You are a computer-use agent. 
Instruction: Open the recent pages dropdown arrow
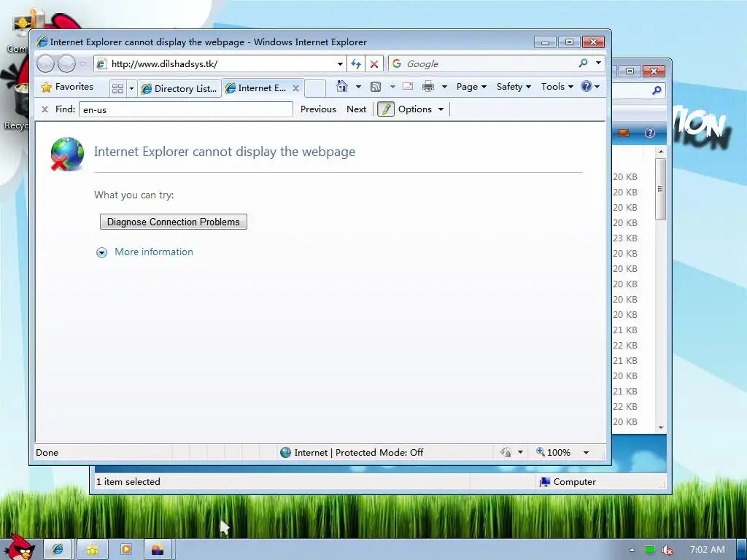[83, 63]
